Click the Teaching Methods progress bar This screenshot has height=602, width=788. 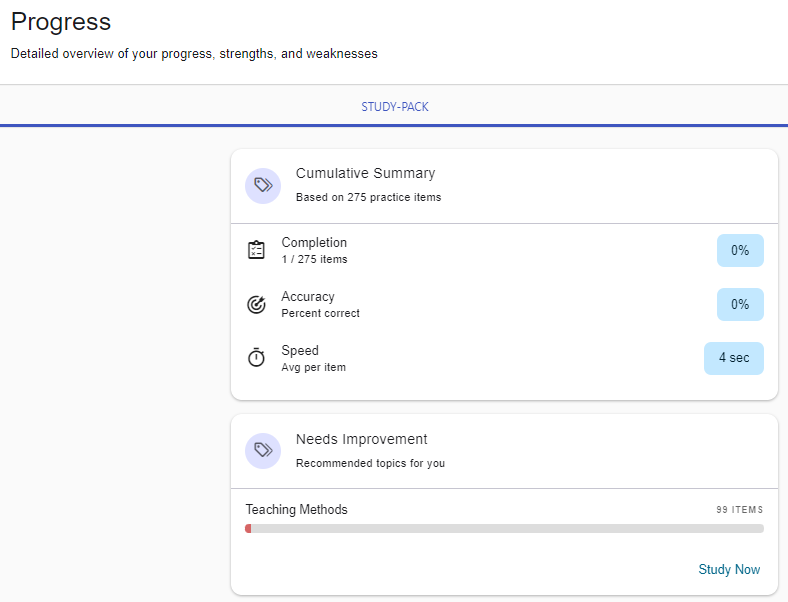(x=504, y=528)
